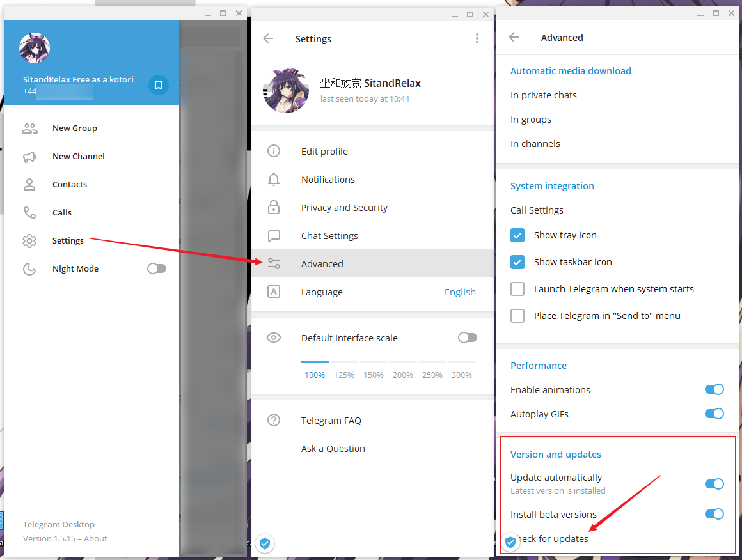Click the Notifications bell icon
The image size is (742, 560).
point(274,179)
